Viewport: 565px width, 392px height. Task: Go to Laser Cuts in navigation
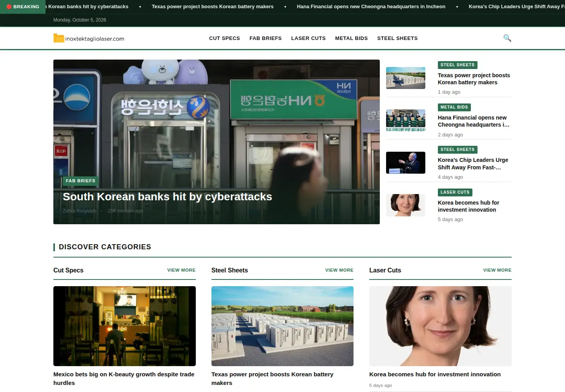pyautogui.click(x=308, y=38)
